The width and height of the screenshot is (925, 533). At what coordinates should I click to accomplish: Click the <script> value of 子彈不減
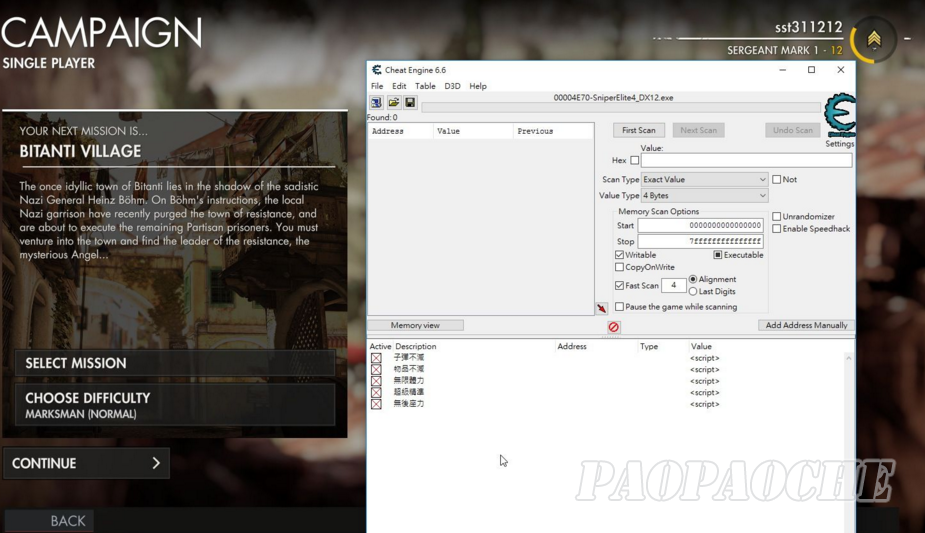(x=705, y=358)
